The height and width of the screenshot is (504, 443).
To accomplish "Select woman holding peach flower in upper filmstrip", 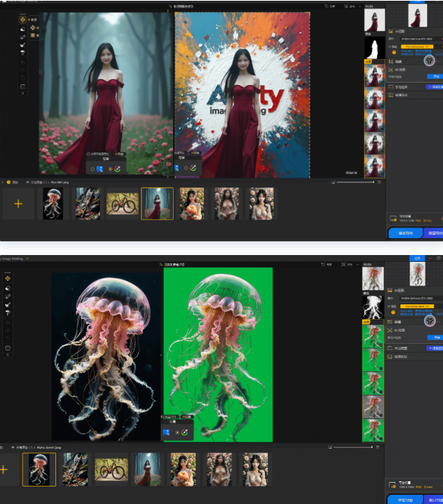I will 192,203.
